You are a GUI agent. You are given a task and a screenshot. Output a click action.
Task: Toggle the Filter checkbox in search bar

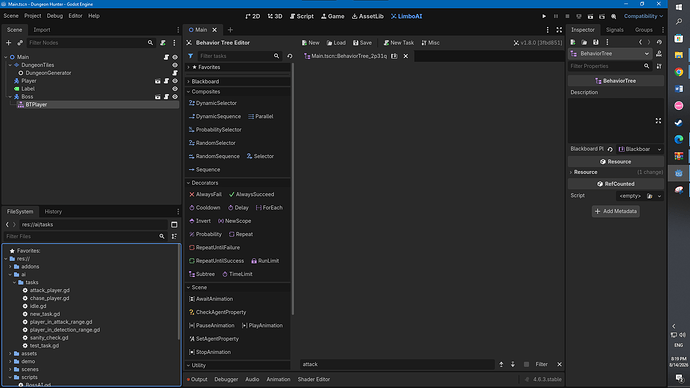pos(526,364)
